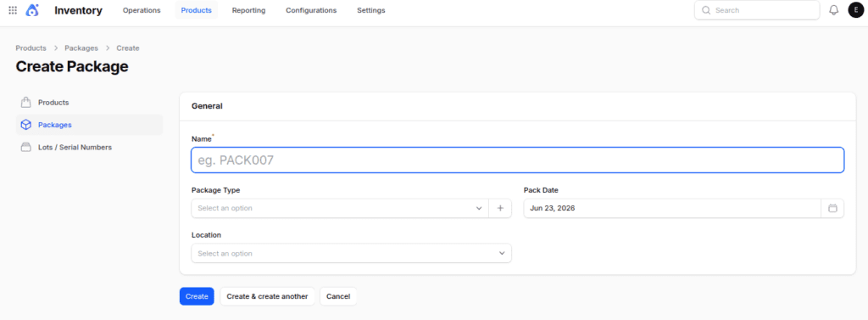The width and height of the screenshot is (868, 320).
Task: Select Lots / Serial Numbers sidebar item
Action: point(89,147)
